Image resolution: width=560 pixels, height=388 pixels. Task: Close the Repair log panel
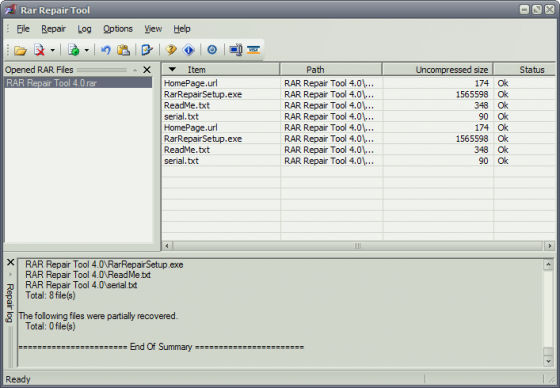coord(10,262)
